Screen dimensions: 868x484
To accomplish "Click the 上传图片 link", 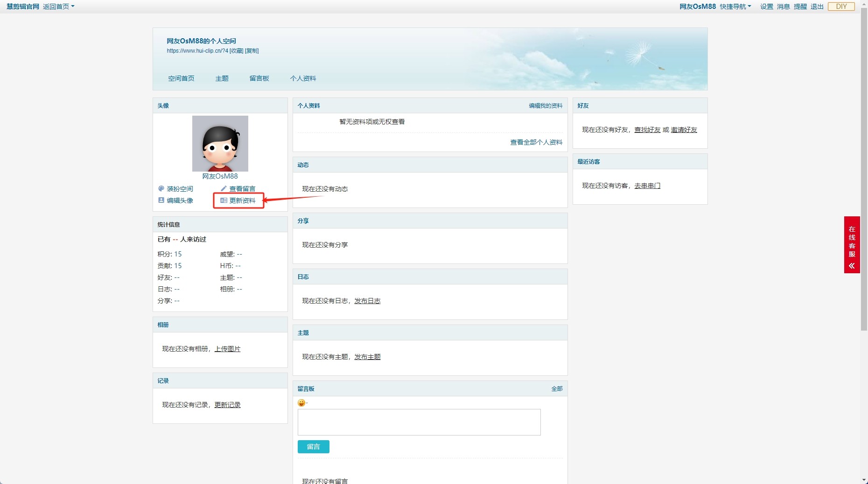I will tap(227, 349).
